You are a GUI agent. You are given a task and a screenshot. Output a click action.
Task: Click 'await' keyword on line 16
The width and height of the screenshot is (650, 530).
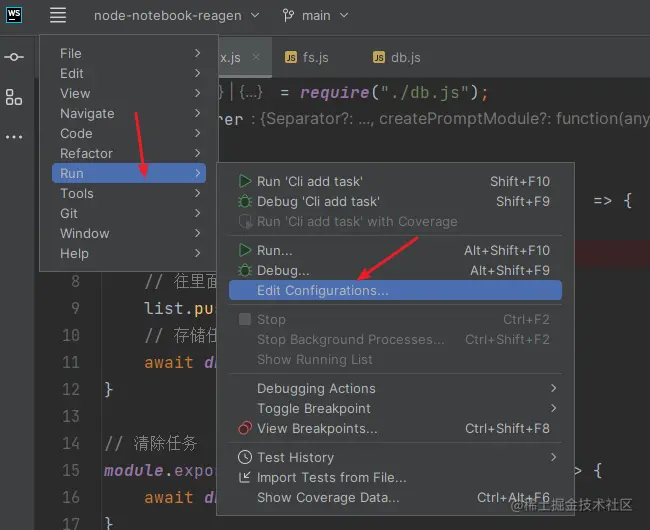click(169, 497)
